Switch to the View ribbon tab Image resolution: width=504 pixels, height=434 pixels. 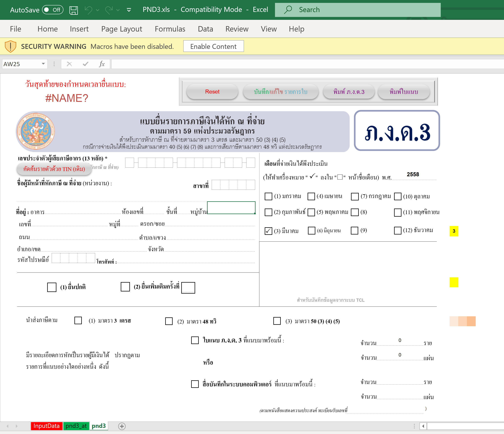[x=268, y=29]
